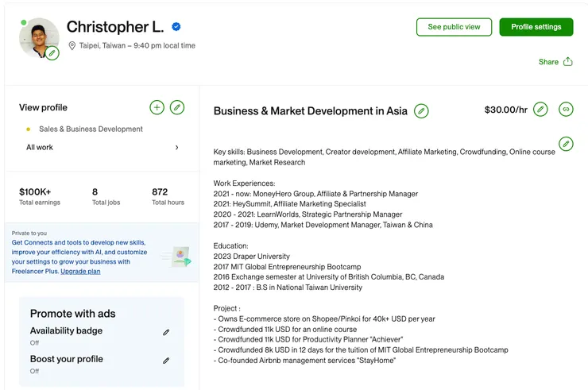Select the Sales & Business Development profile
The image size is (588, 390).
(91, 129)
